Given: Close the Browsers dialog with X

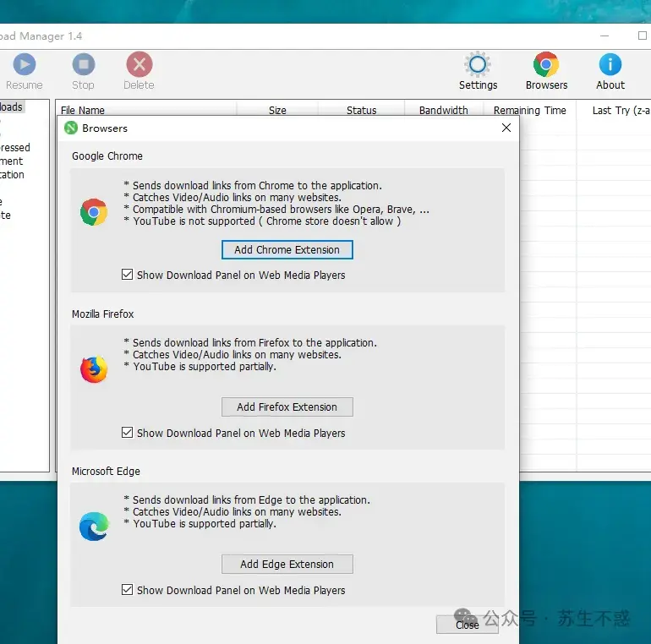Looking at the screenshot, I should tap(506, 128).
